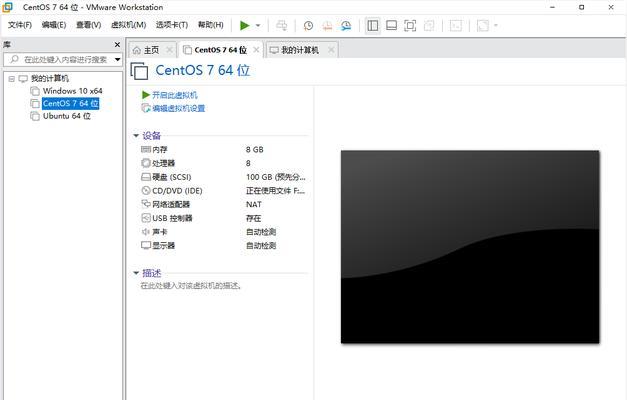Click the send Ctrl+Alt+Del toolbar icon

(x=282, y=26)
